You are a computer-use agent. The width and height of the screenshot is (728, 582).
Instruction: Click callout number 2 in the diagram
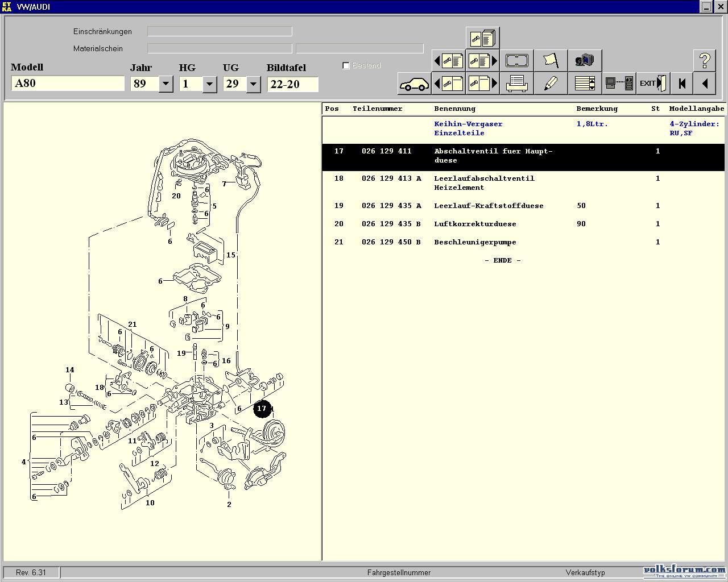[229, 504]
